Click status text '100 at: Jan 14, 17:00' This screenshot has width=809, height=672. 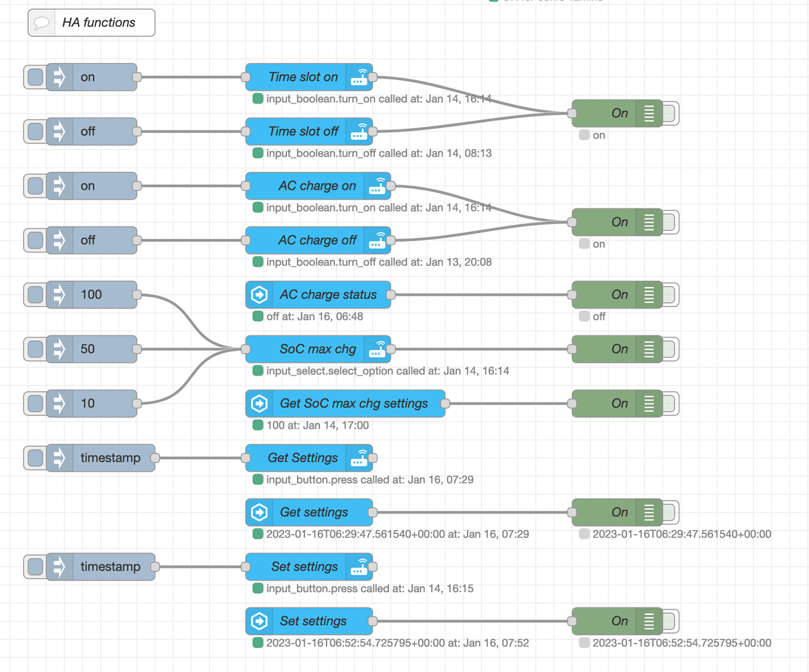(317, 425)
